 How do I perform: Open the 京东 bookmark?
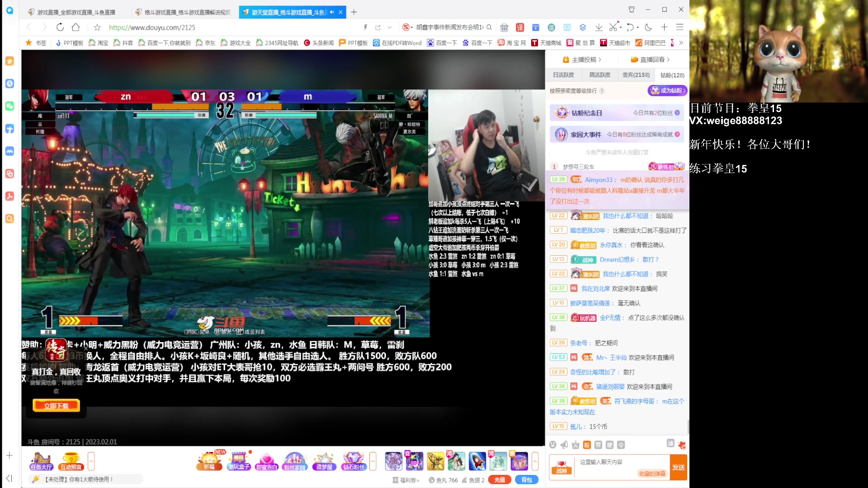tap(206, 43)
